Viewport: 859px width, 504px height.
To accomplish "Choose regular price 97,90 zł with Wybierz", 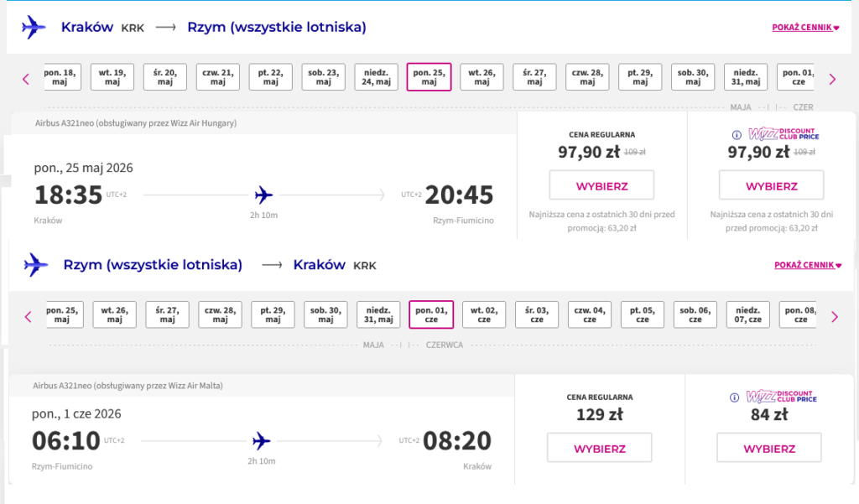I will [x=601, y=186].
